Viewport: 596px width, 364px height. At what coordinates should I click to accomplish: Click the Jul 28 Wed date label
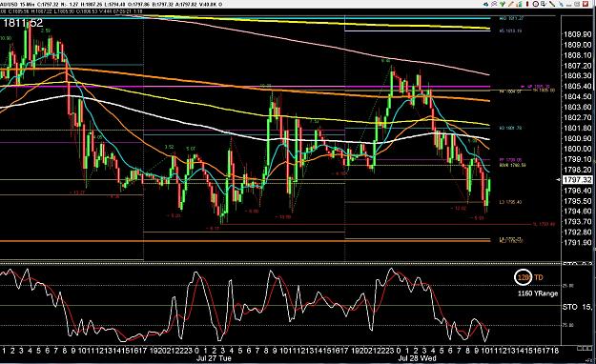pyautogui.click(x=417, y=358)
